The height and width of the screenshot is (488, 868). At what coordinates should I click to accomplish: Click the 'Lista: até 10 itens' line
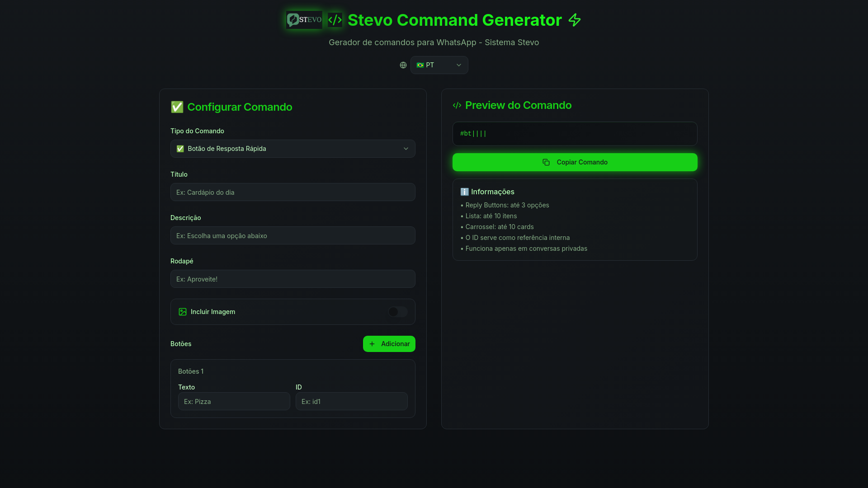(x=489, y=216)
